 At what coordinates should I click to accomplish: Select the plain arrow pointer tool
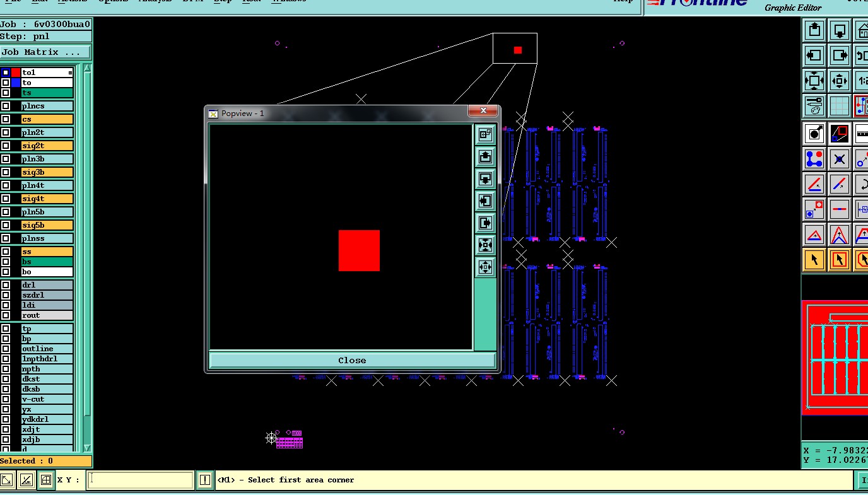pos(814,259)
